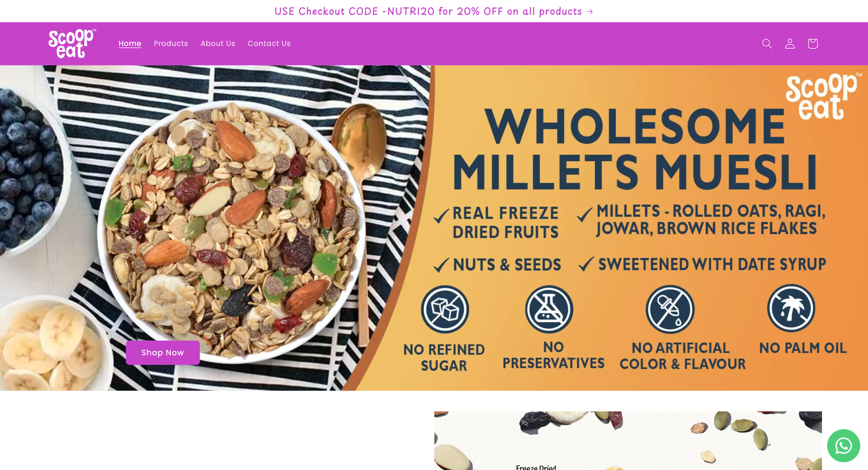
Task: Open the WhatsApp chat bubble
Action: 843,446
